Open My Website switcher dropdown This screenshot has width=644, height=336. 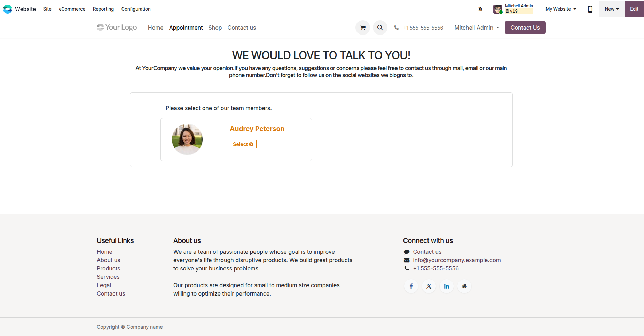pyautogui.click(x=561, y=9)
